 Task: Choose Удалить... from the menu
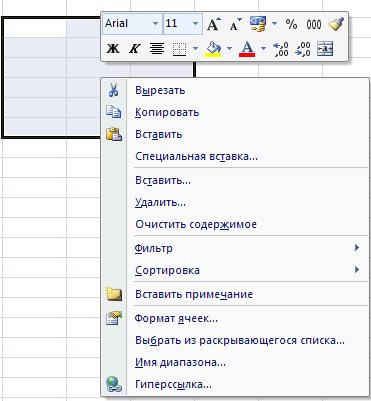pos(235,202)
